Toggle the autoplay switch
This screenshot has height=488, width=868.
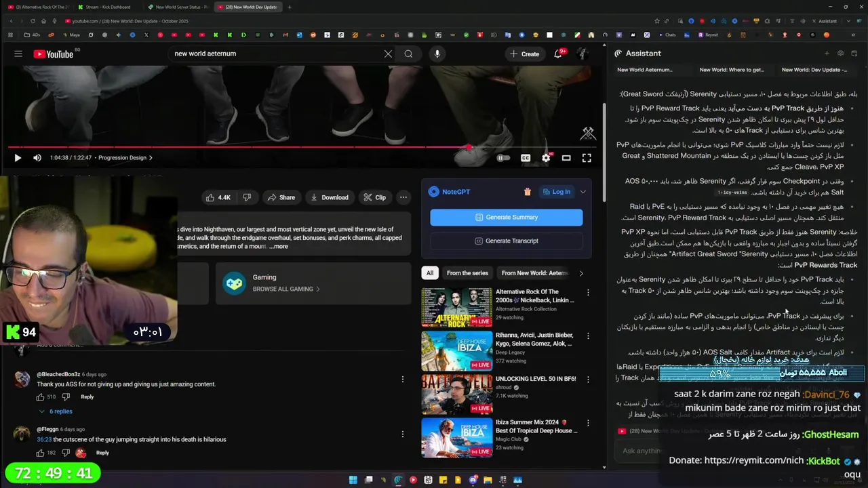503,158
